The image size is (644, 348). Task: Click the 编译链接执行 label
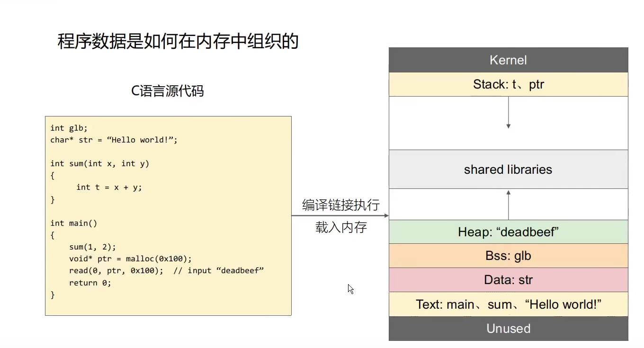[x=341, y=205]
